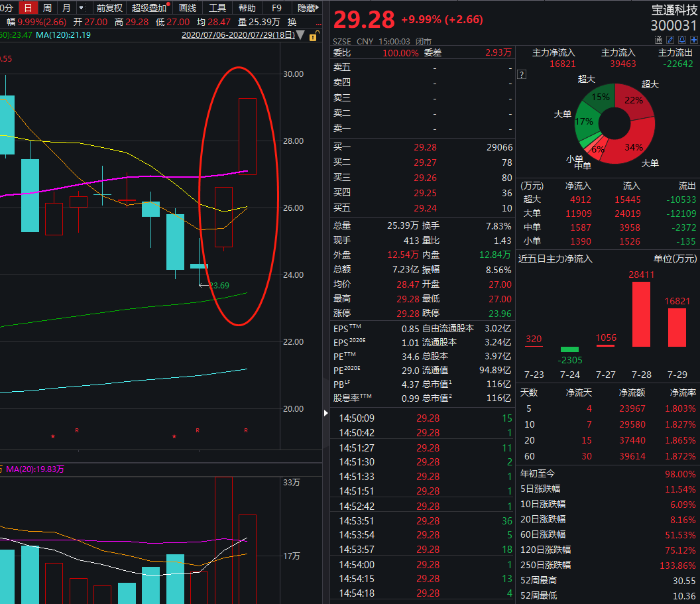Click the 换手 turnover value 7.83%
The image size is (700, 604).
[x=498, y=226]
